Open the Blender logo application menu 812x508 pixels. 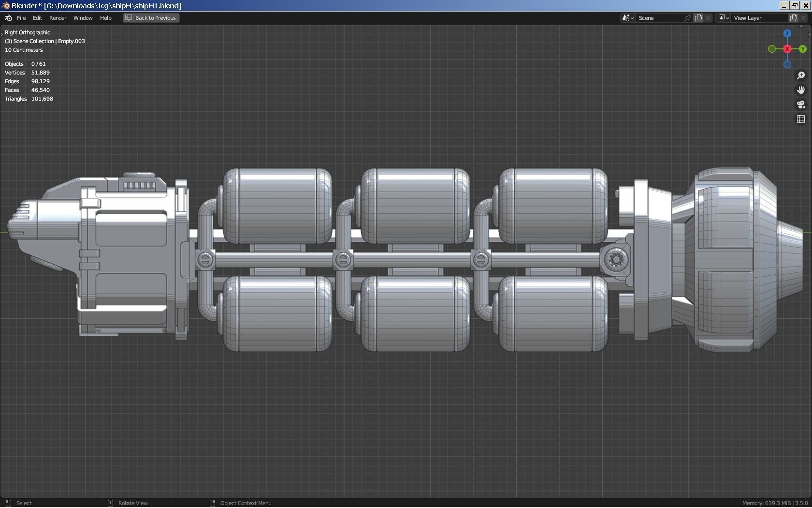tap(8, 18)
